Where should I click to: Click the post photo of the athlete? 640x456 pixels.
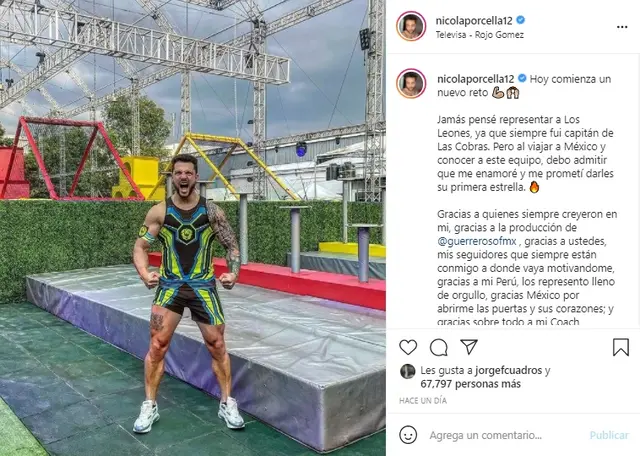point(193,228)
